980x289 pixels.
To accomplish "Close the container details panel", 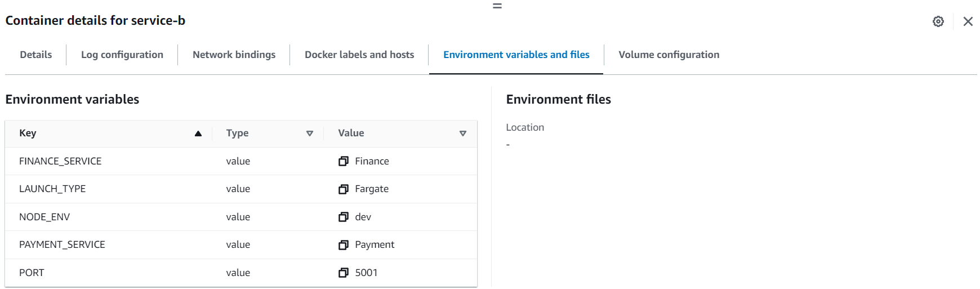I will [968, 21].
